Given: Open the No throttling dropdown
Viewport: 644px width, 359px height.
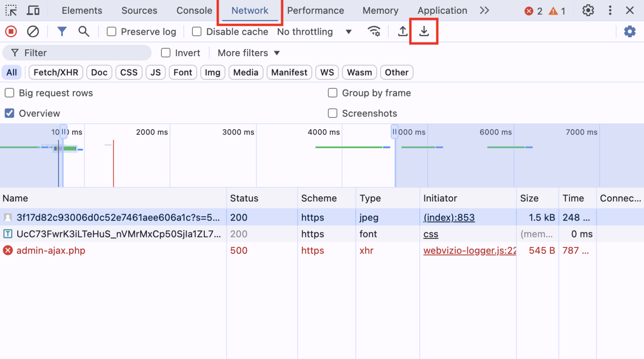Looking at the screenshot, I should [314, 31].
